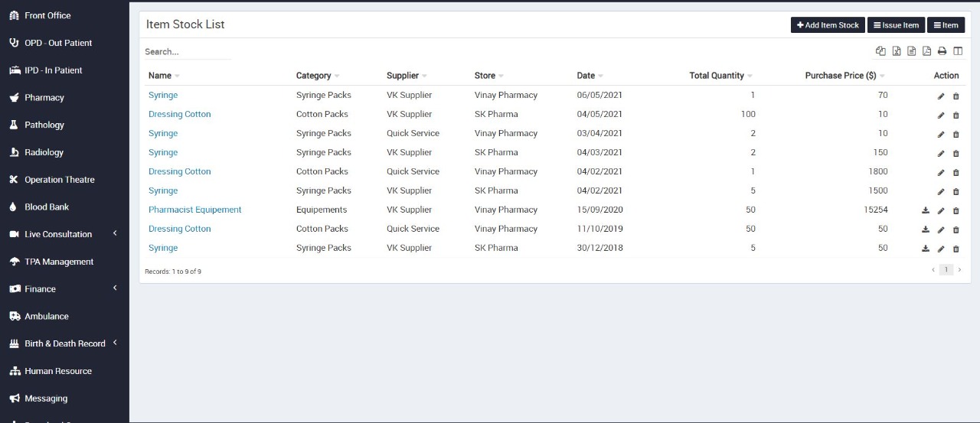Go to Blood Bank in the sidebar
This screenshot has height=423, width=980.
point(47,207)
